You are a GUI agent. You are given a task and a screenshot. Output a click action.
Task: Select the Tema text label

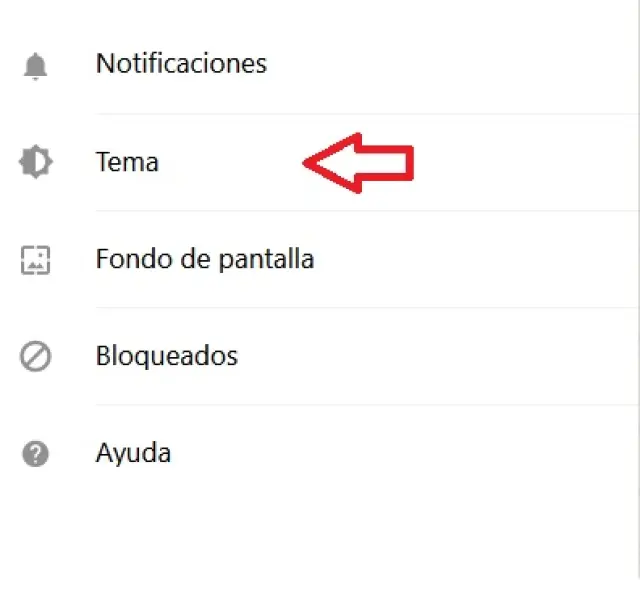tap(127, 162)
